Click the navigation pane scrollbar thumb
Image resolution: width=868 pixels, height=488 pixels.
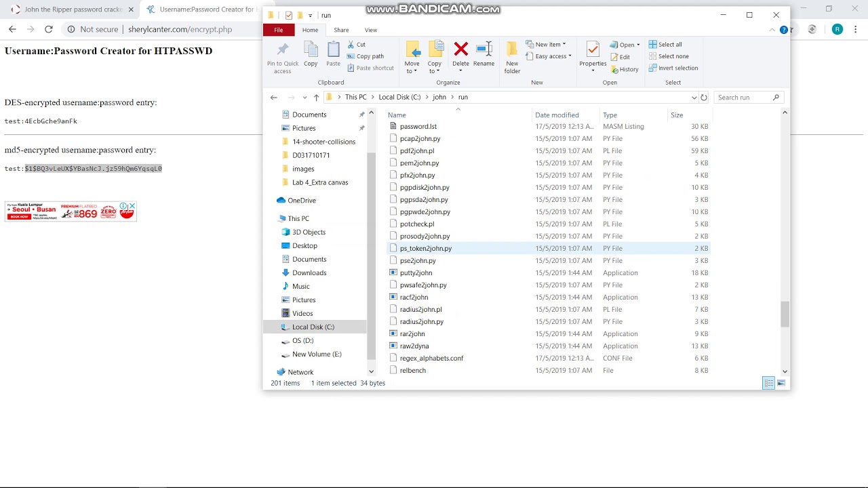click(x=371, y=256)
